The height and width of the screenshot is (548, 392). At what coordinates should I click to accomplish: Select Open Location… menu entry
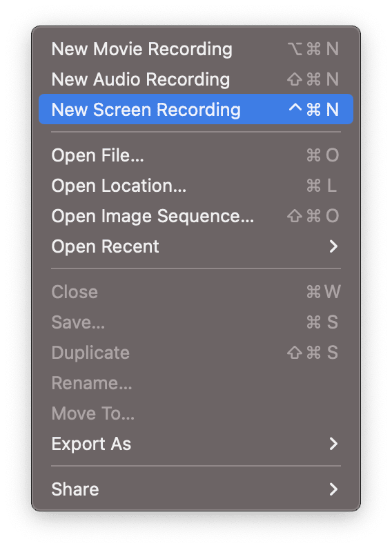tap(195, 186)
